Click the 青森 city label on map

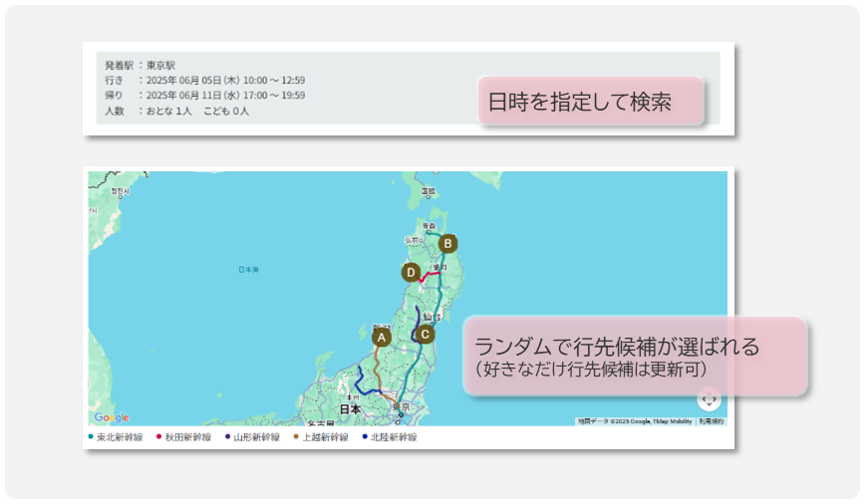[429, 226]
